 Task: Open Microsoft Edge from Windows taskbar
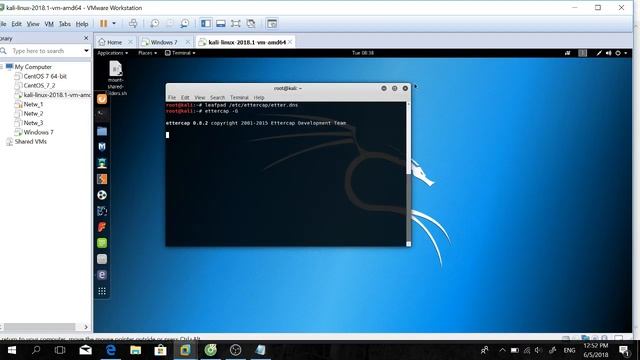tap(111, 350)
